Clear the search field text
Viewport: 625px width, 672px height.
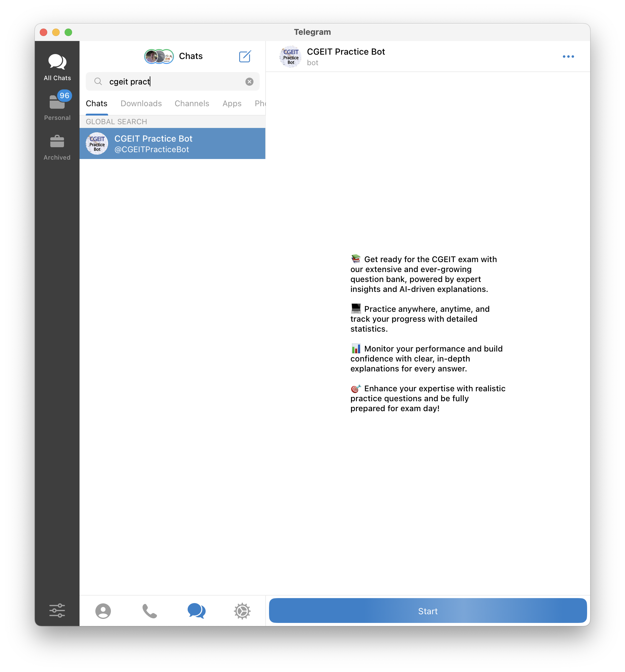point(249,81)
